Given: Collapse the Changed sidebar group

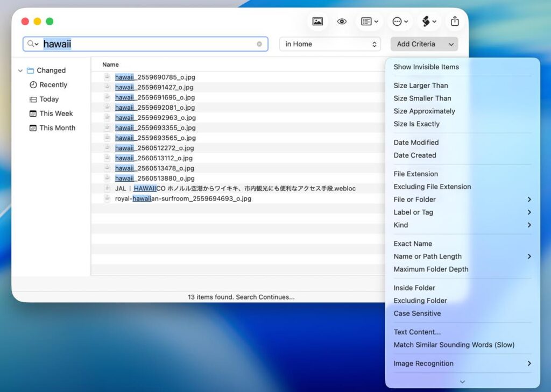Looking at the screenshot, I should tap(20, 70).
